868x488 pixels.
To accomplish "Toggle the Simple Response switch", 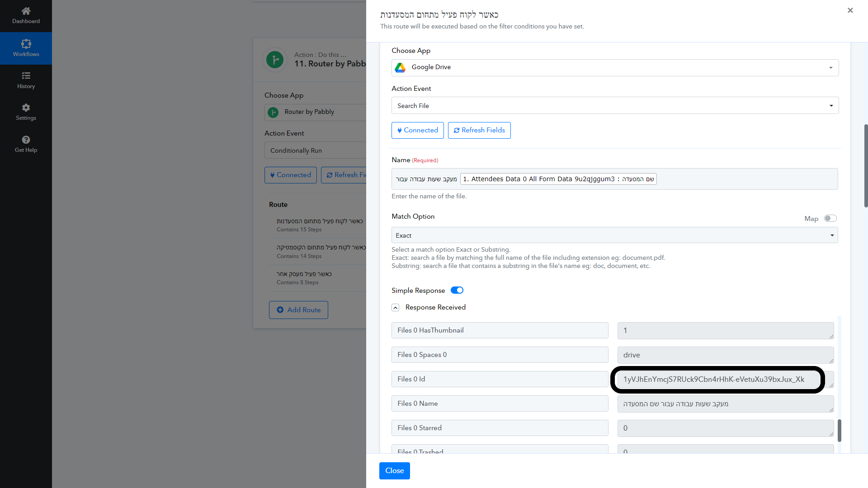I will [x=457, y=291].
